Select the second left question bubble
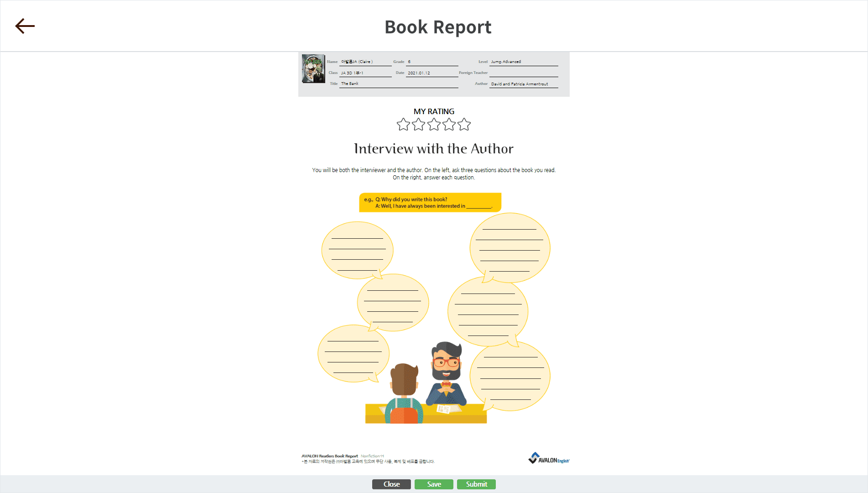The image size is (868, 493). click(393, 302)
